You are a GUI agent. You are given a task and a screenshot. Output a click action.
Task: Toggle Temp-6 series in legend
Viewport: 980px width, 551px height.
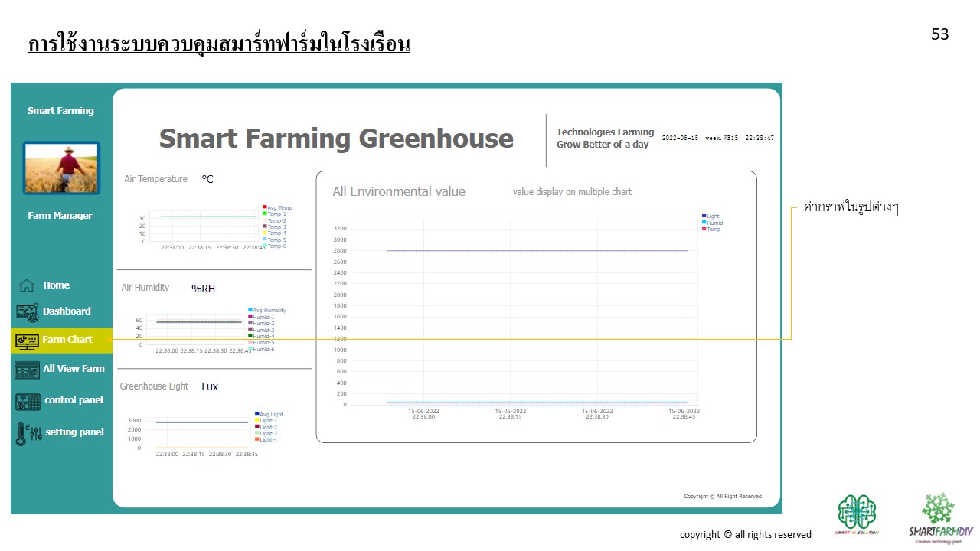coord(274,246)
